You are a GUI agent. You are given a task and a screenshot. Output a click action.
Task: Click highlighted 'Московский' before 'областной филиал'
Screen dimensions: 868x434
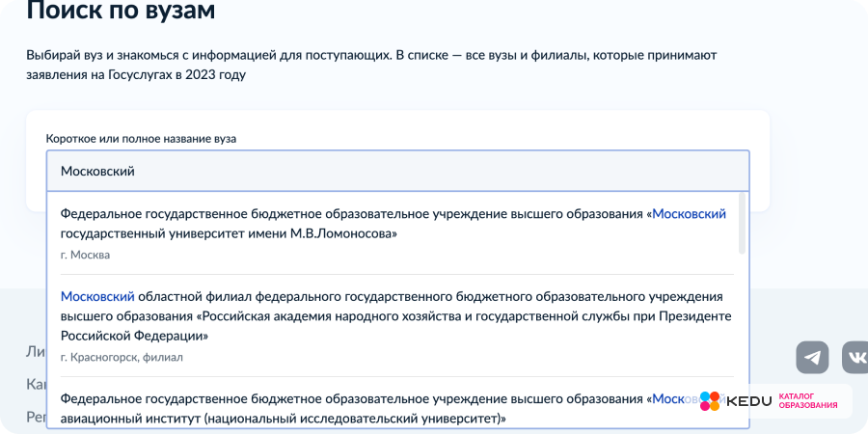97,296
